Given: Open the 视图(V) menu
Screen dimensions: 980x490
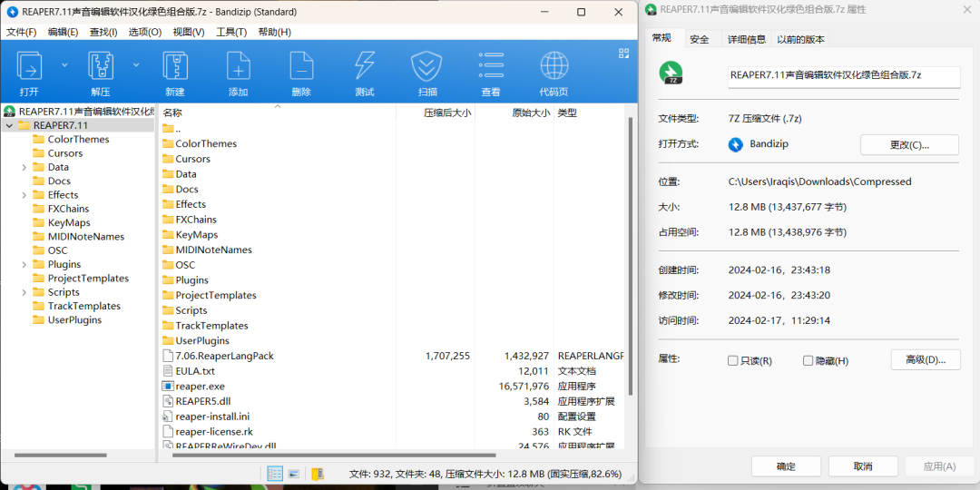Looking at the screenshot, I should (188, 32).
